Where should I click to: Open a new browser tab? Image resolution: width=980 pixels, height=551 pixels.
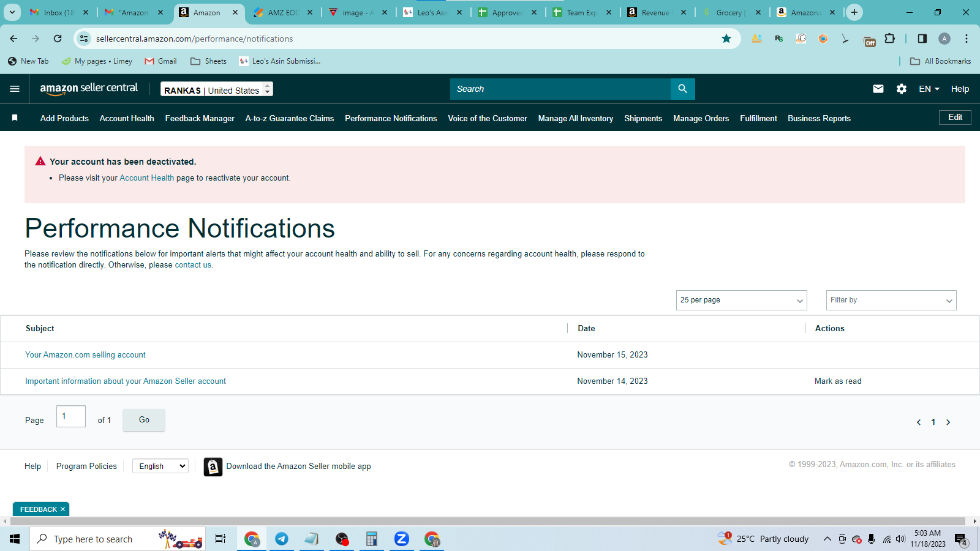(854, 12)
